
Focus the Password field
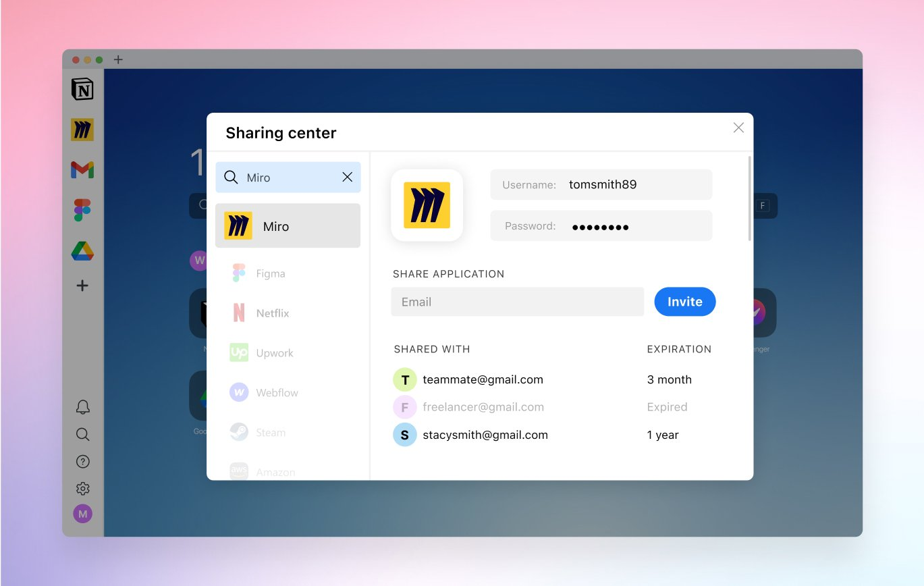(x=601, y=226)
